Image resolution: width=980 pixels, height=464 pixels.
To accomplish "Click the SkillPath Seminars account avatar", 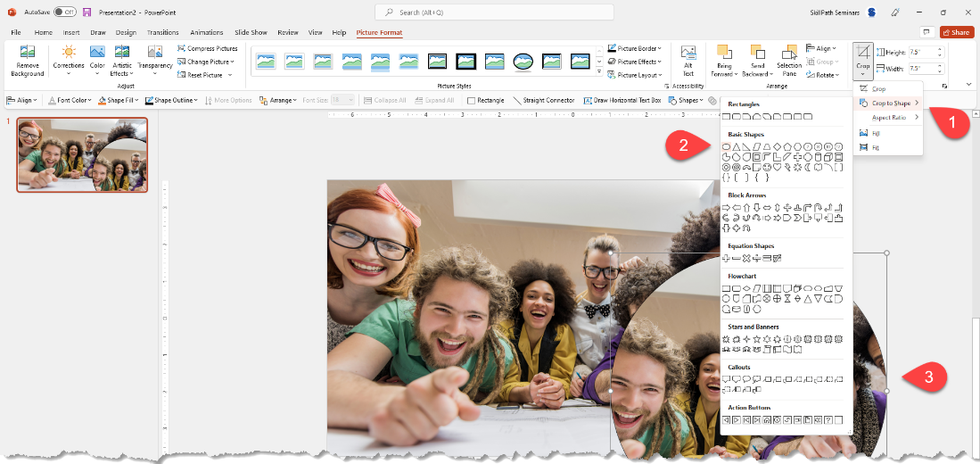I will coord(872,12).
